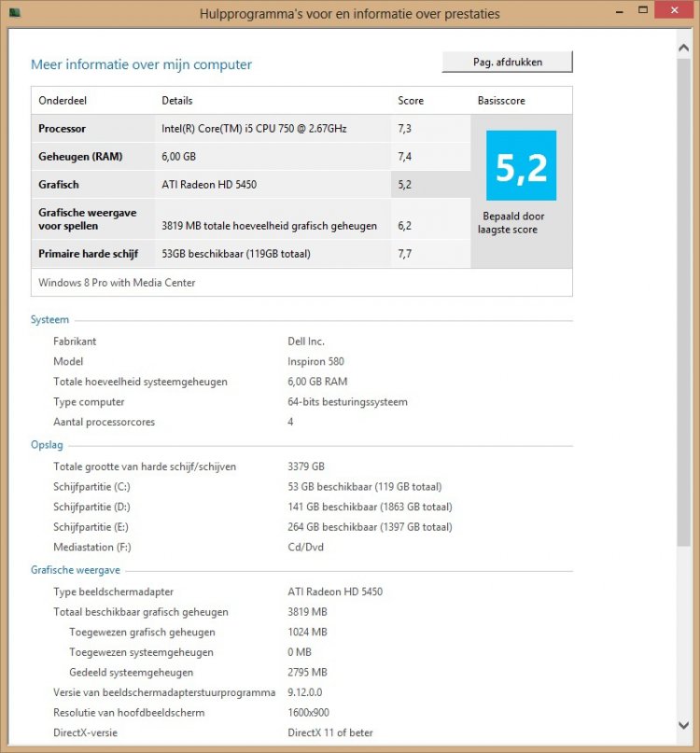
Task: Click the '6,00 GB RAM' value
Action: point(317,382)
